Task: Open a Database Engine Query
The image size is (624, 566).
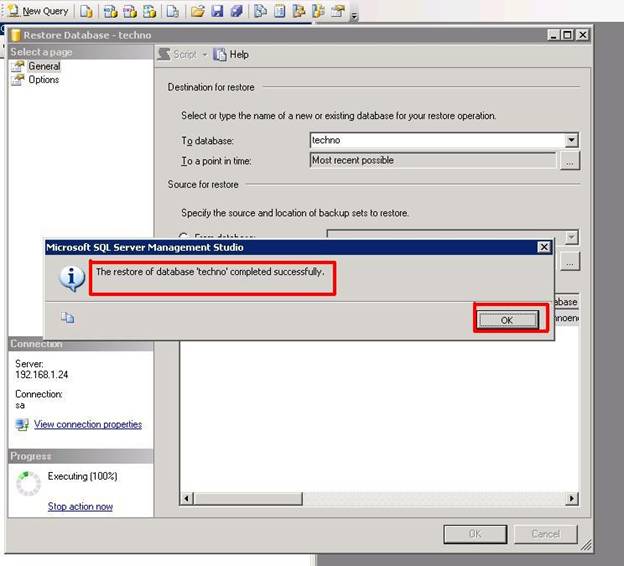Action: tap(86, 11)
